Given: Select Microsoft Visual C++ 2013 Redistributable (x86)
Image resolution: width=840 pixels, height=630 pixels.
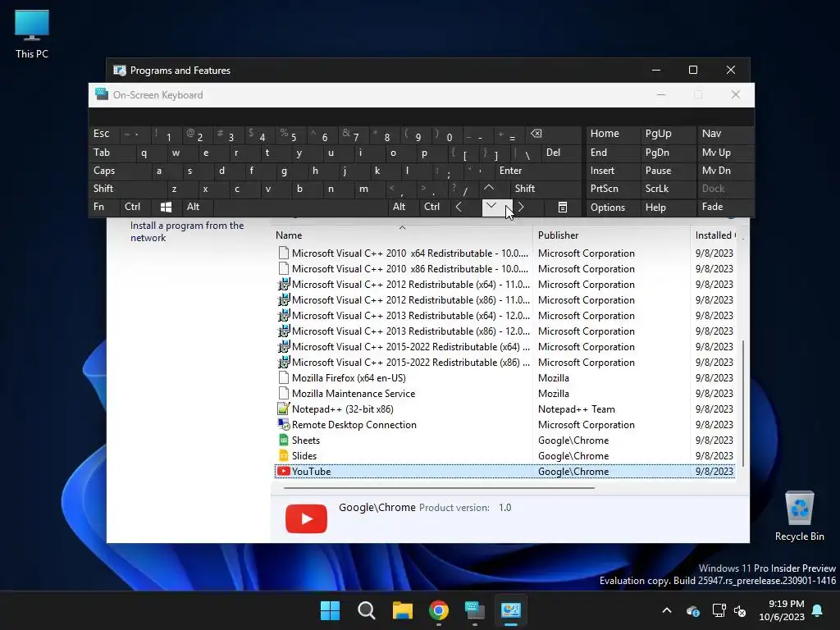Looking at the screenshot, I should pyautogui.click(x=504, y=331).
